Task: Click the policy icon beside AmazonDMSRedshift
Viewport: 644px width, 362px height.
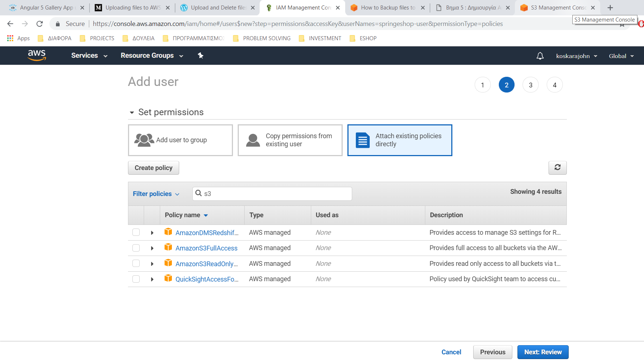Action: 168,232
